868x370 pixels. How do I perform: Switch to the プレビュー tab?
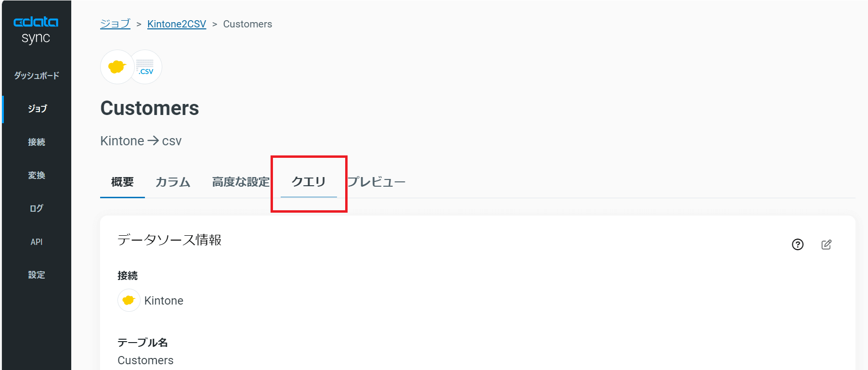click(376, 182)
